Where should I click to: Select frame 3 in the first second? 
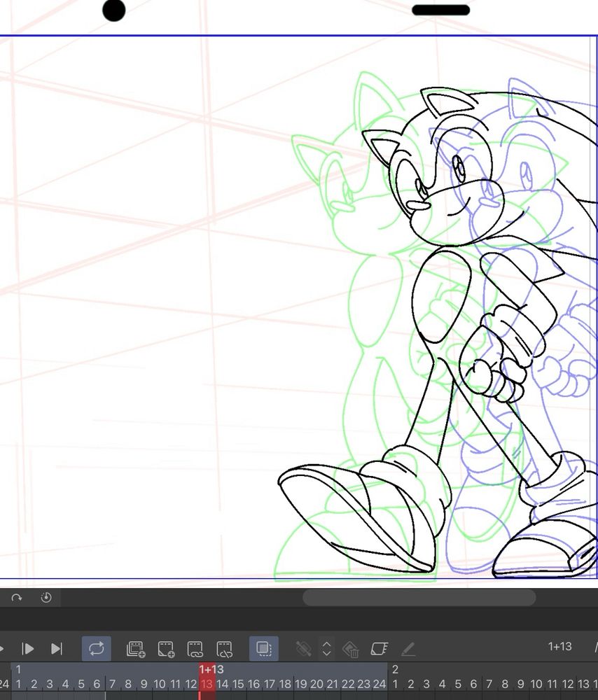click(50, 684)
